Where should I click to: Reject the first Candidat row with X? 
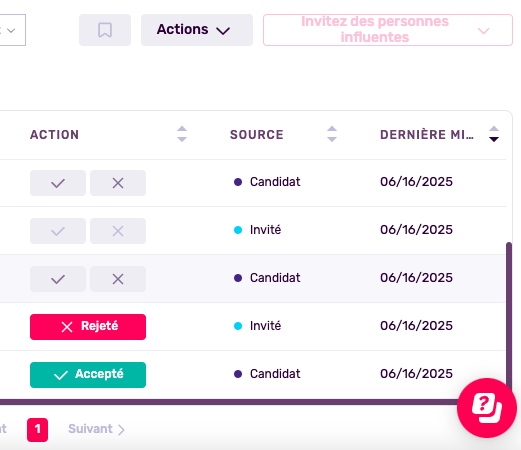(x=118, y=183)
